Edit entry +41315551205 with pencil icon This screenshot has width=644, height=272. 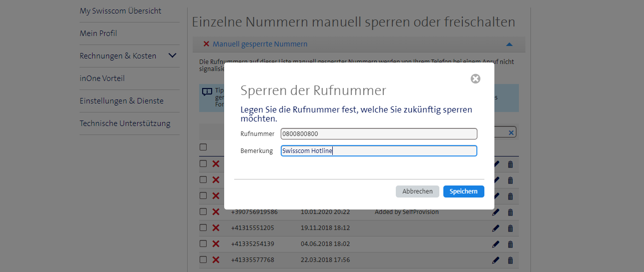pyautogui.click(x=496, y=228)
